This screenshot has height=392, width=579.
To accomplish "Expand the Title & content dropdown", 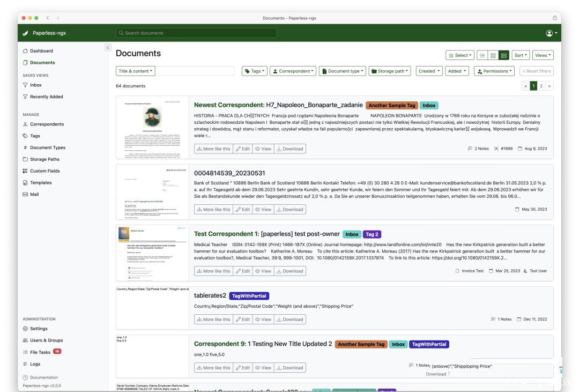I will point(136,71).
